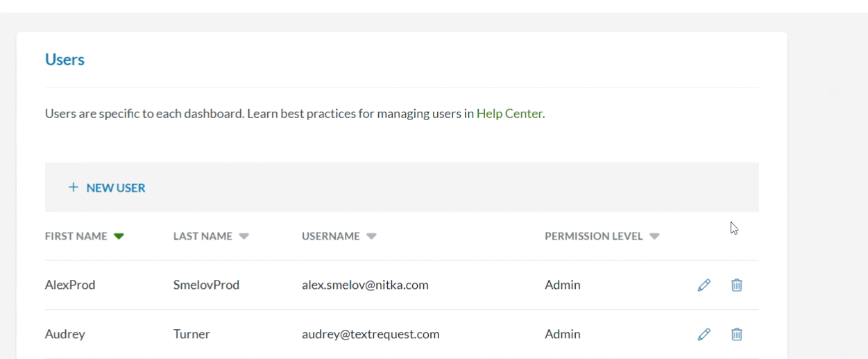Click the plus icon beside New User
Image resolution: width=868 pixels, height=359 pixels.
[x=73, y=187]
